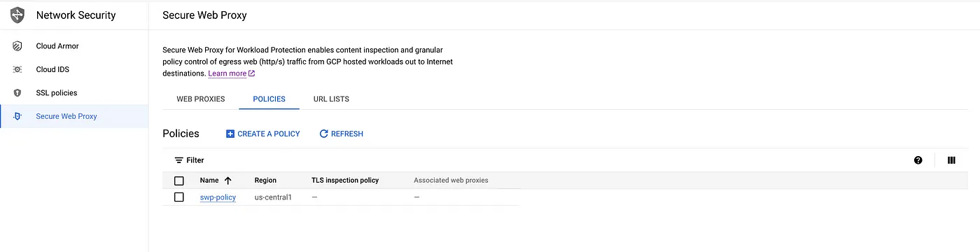Viewport: 980px width, 252px height.
Task: Click the Create a Policy button
Action: pos(262,134)
